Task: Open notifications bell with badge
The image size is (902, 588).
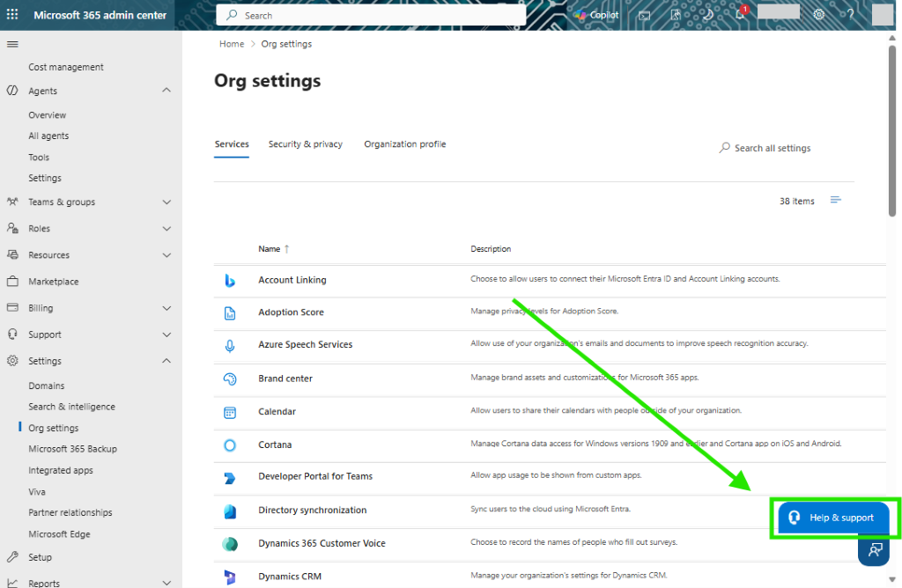Action: pos(740,14)
